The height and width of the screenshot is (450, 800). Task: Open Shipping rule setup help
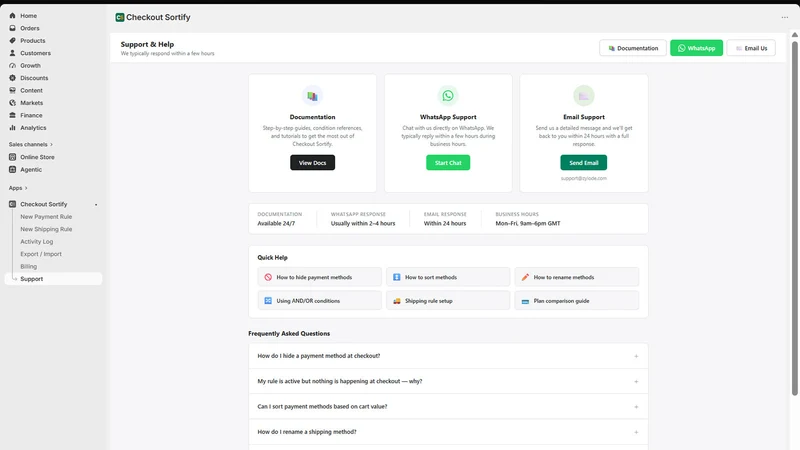click(448, 301)
